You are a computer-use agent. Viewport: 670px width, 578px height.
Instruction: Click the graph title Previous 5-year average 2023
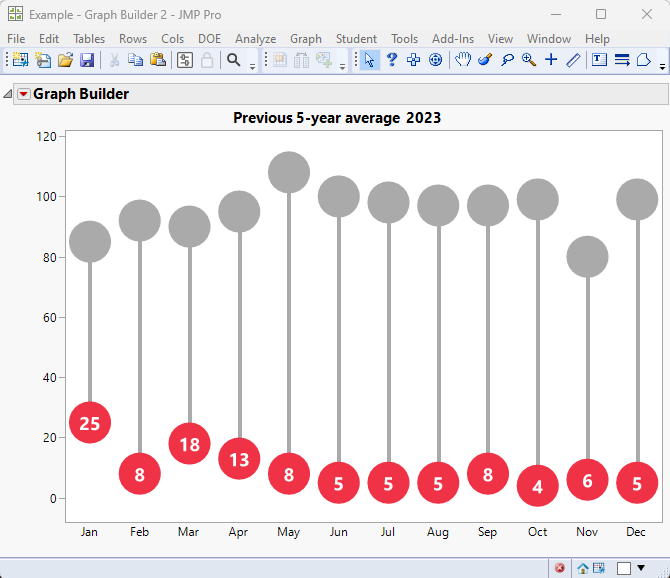click(337, 117)
